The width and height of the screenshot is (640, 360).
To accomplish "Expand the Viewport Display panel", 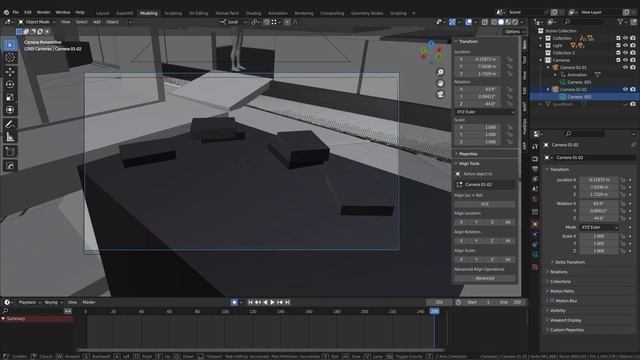I will 565,320.
